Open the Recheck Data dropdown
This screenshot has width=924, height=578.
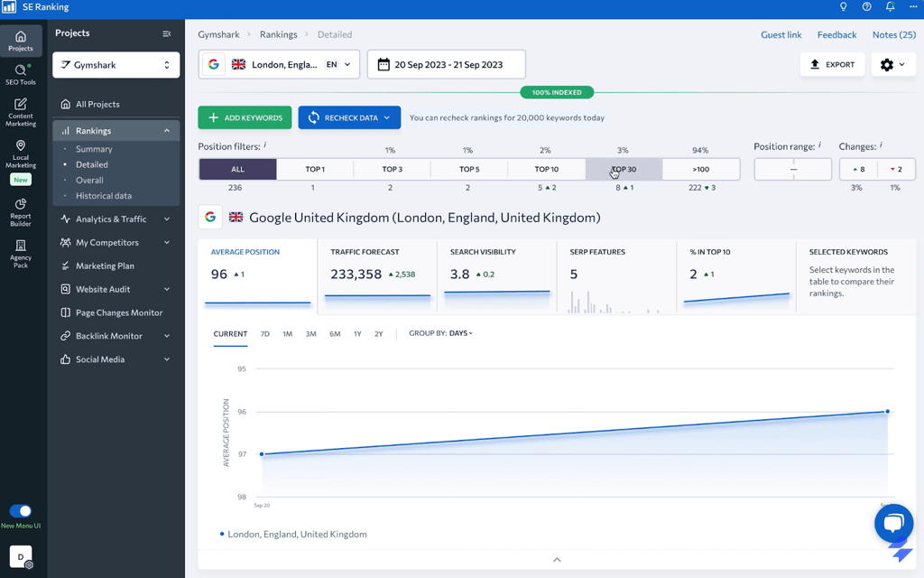point(349,117)
